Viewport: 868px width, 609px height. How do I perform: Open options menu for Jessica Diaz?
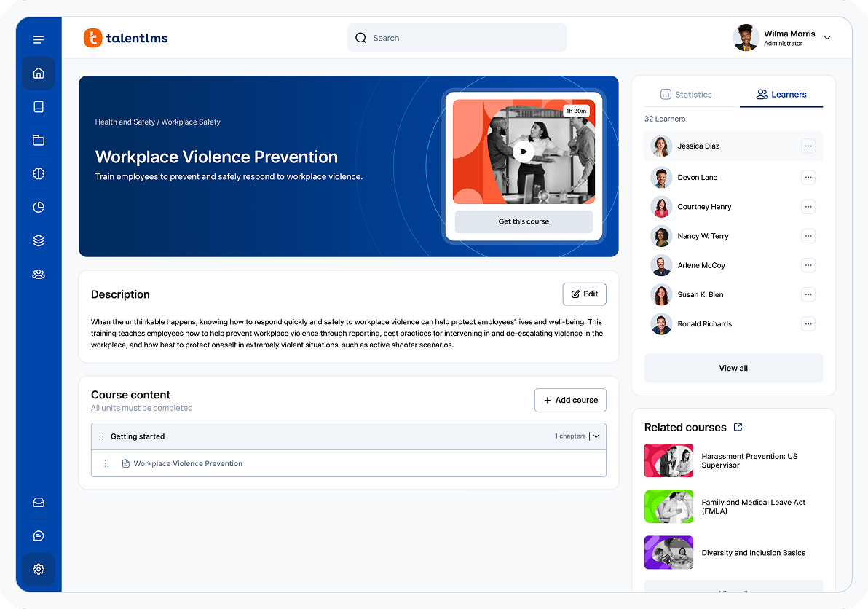click(808, 146)
